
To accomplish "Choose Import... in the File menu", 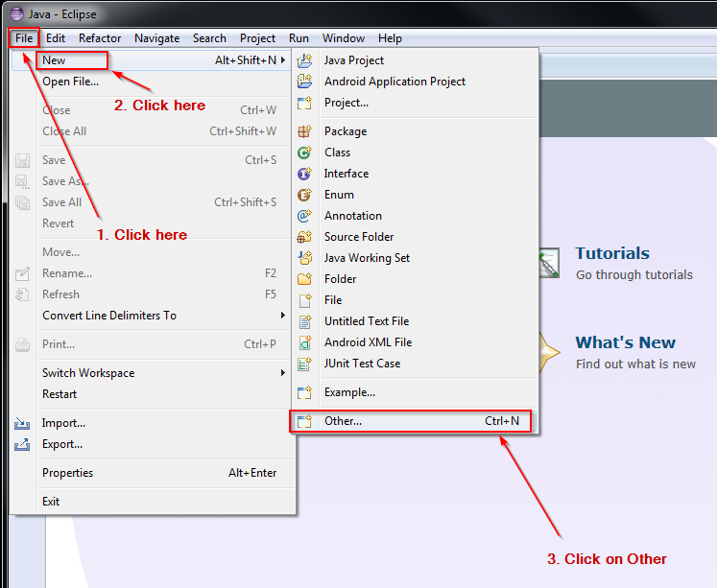I will 151,423.
